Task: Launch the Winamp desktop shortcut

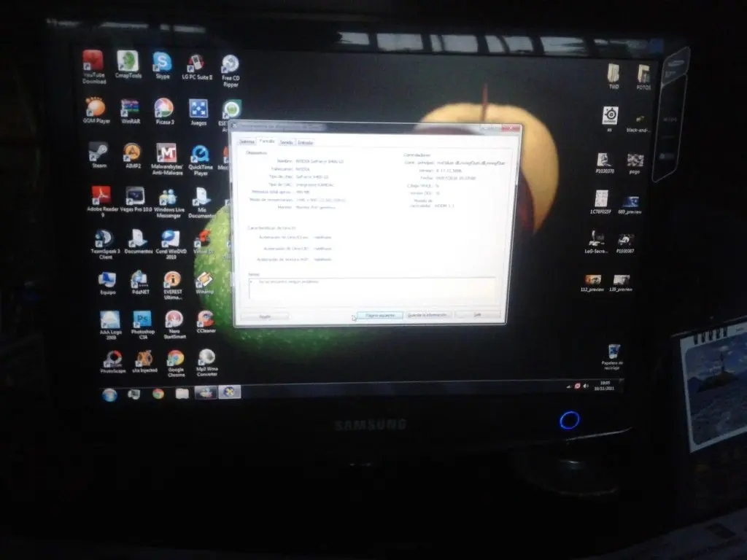Action: [x=205, y=283]
